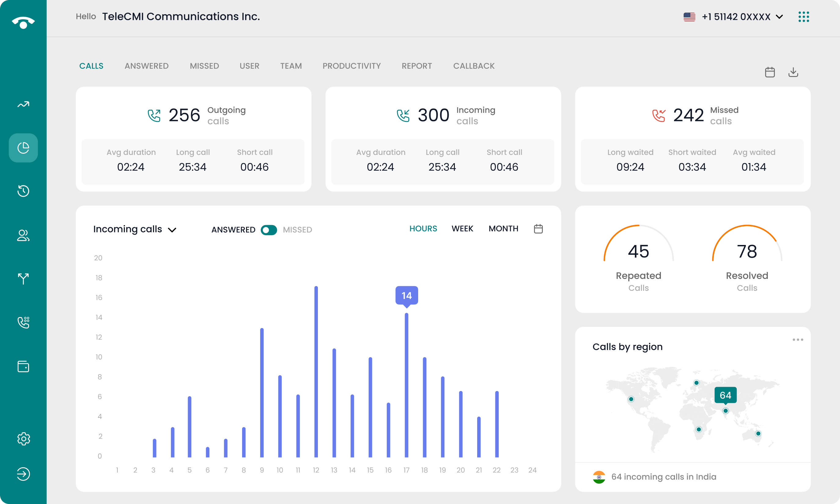The height and width of the screenshot is (504, 840).
Task: Click the TeleCMI phone logo in sidebar
Action: (23, 22)
